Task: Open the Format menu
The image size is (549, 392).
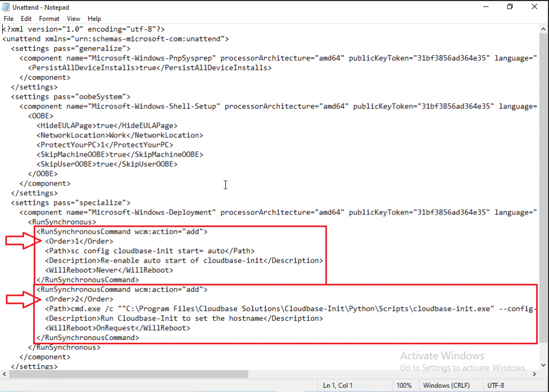Action: coord(49,18)
